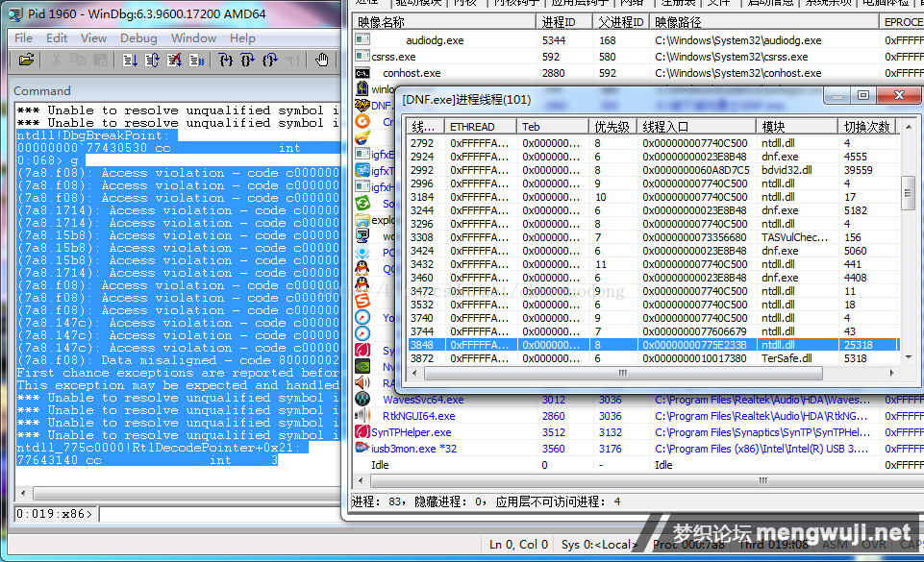Click the WavesSvc64.exe process icon
Viewport: 924px width, 562px height.
coord(362,399)
